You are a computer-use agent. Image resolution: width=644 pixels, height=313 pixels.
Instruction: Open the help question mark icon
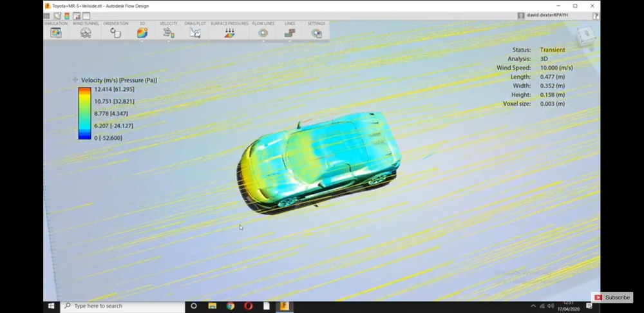pyautogui.click(x=596, y=15)
